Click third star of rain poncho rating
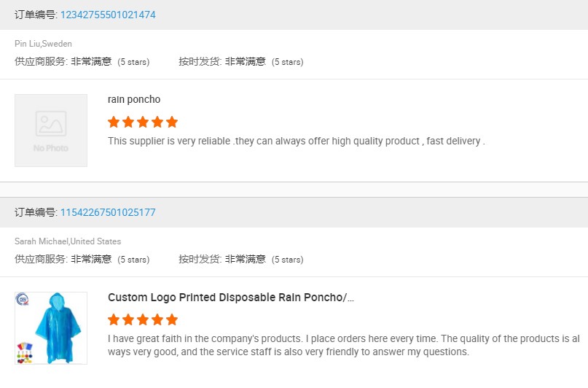Viewport: 588px width, 388px height. tap(143, 122)
